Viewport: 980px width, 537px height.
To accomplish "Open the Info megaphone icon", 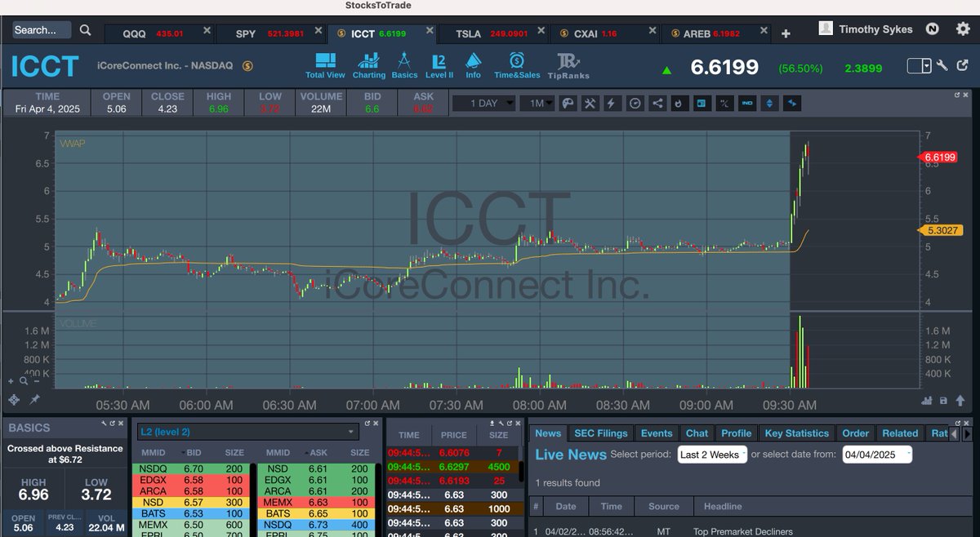I will pos(473,65).
